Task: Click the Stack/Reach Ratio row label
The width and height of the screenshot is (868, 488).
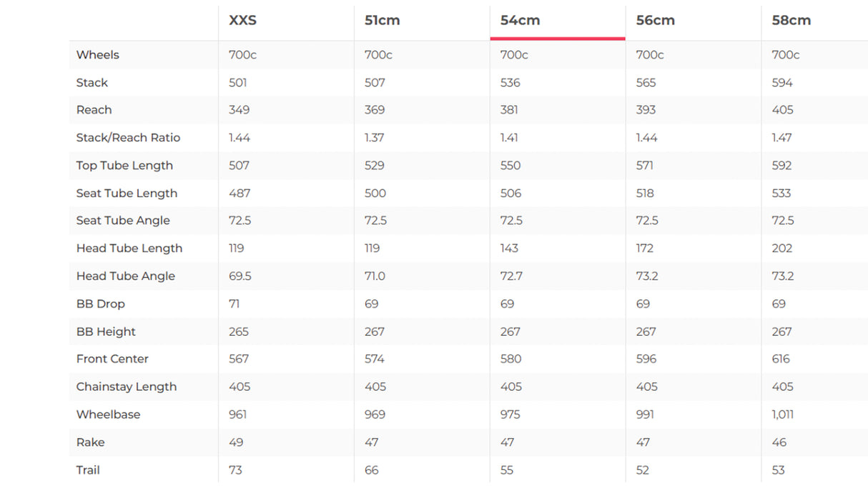Action: (128, 138)
